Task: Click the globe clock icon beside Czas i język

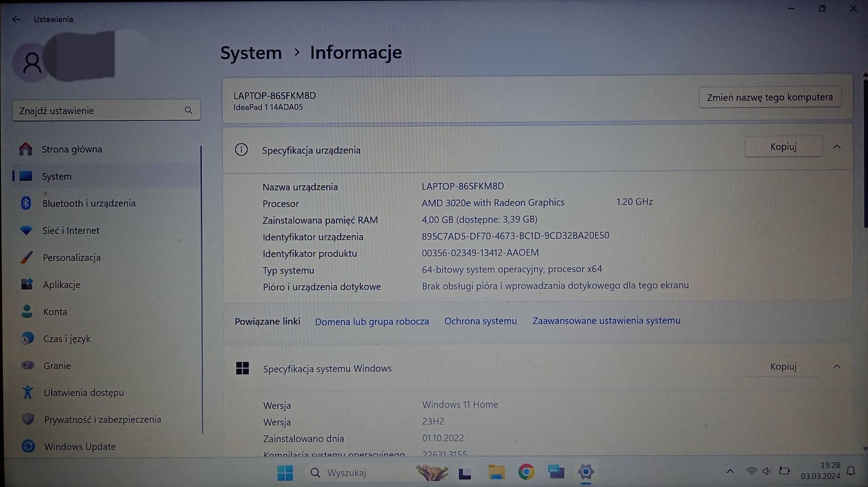Action: click(27, 338)
